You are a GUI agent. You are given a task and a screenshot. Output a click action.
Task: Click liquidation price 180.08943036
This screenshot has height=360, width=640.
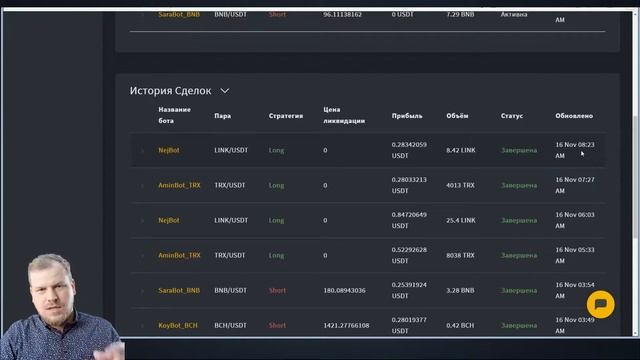[x=344, y=291]
